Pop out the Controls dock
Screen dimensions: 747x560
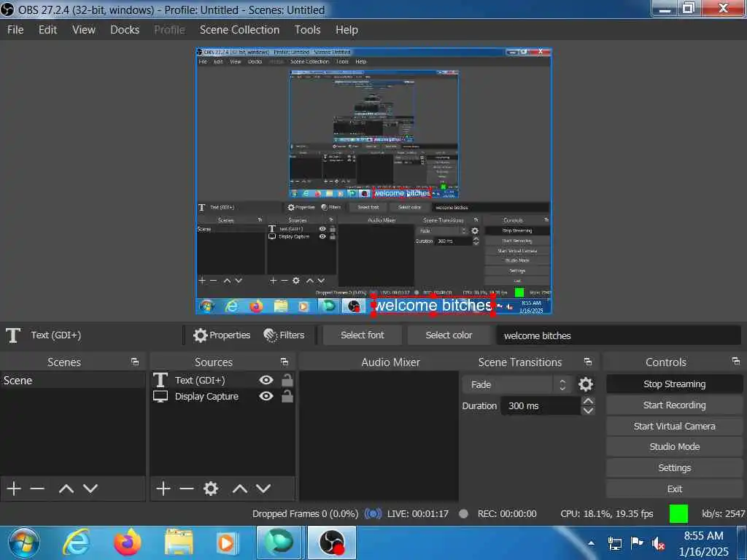pos(736,362)
